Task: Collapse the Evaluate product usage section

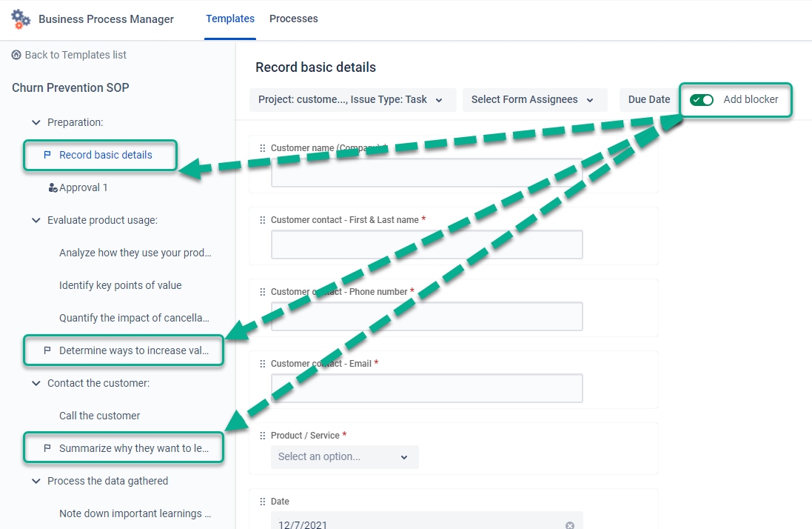Action: (x=36, y=220)
